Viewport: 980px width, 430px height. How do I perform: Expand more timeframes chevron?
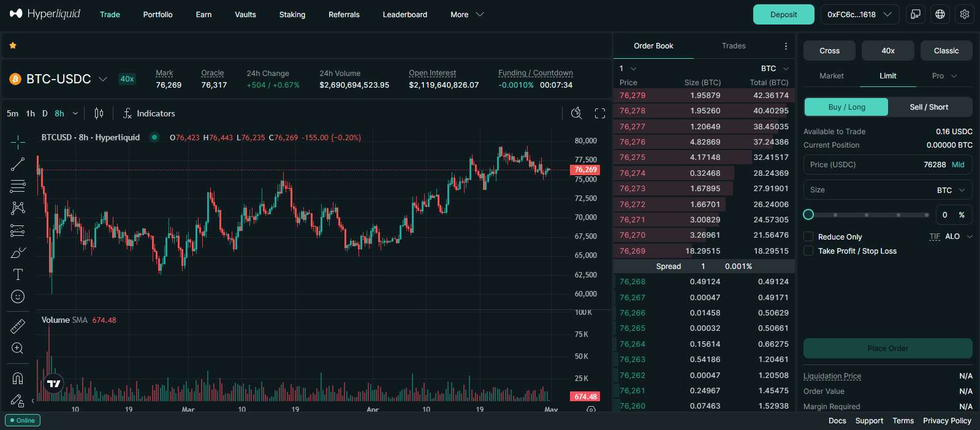[x=75, y=113]
